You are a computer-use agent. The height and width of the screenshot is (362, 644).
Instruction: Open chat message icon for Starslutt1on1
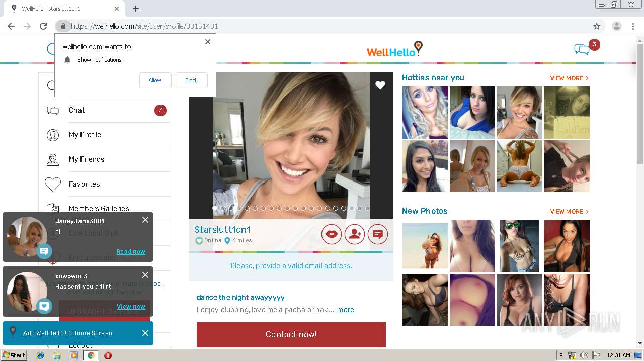[x=378, y=234]
